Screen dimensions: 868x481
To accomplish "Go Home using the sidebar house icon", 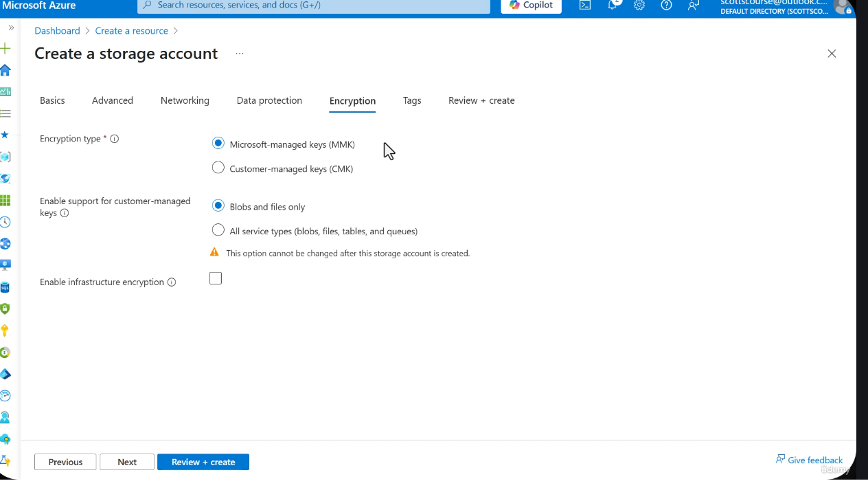I will (5, 70).
